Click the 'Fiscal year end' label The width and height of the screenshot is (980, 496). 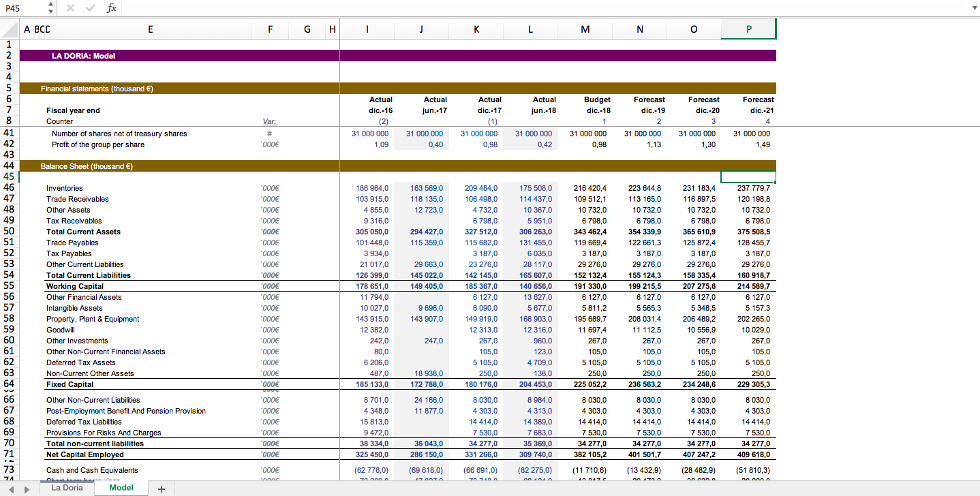click(x=73, y=110)
